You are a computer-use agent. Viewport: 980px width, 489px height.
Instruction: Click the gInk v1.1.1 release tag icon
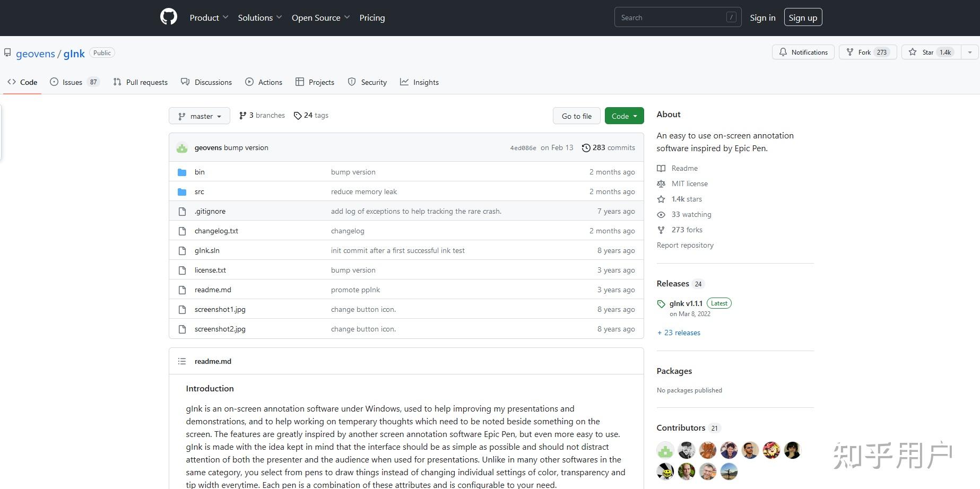(661, 304)
